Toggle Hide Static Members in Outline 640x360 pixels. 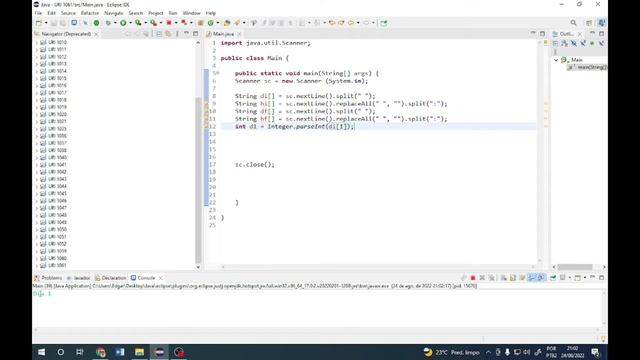(583, 43)
